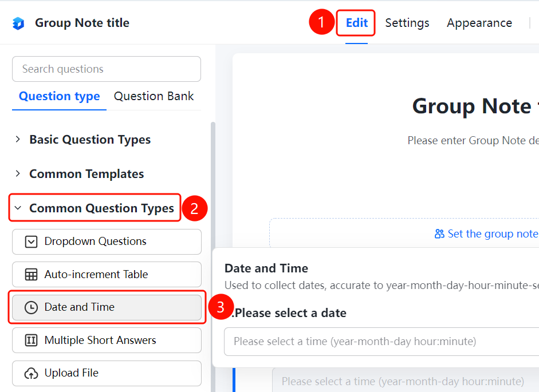
Task: Open the Edit tab
Action: 356,23
